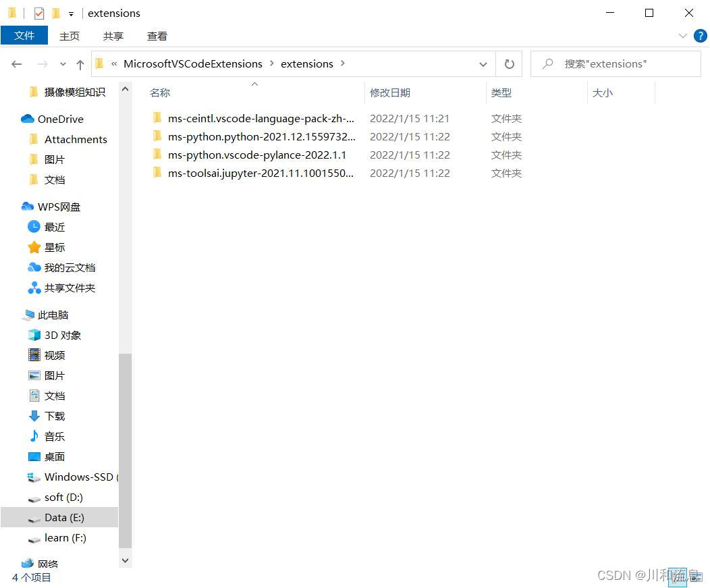
Task: Switch to large icons view button
Action: point(696,577)
